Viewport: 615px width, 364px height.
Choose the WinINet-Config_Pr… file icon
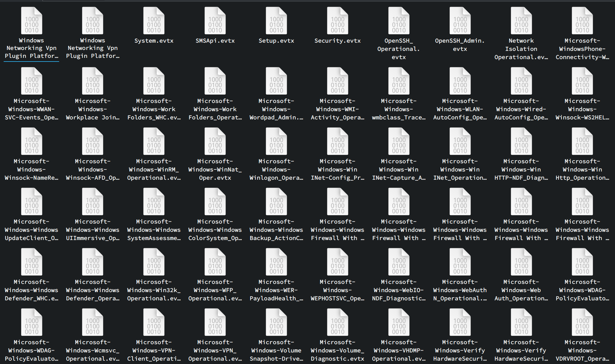coord(338,141)
